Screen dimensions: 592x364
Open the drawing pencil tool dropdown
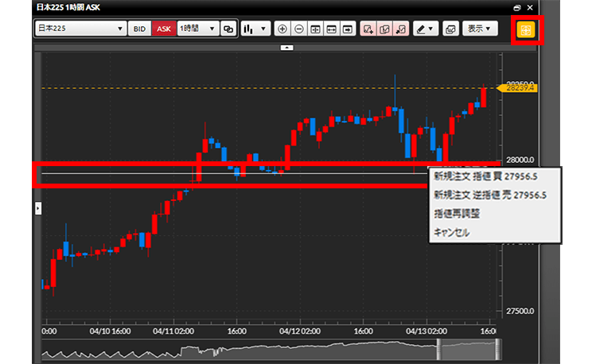pos(426,29)
